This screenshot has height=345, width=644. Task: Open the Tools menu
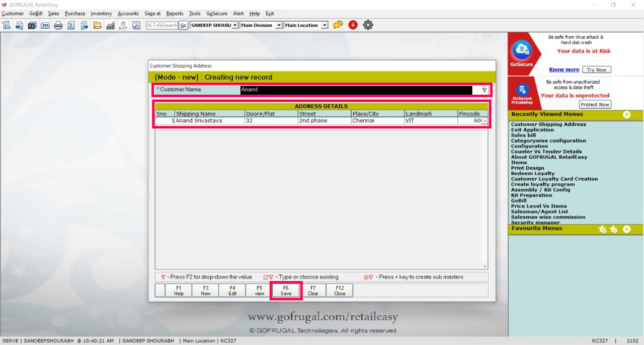coord(195,14)
